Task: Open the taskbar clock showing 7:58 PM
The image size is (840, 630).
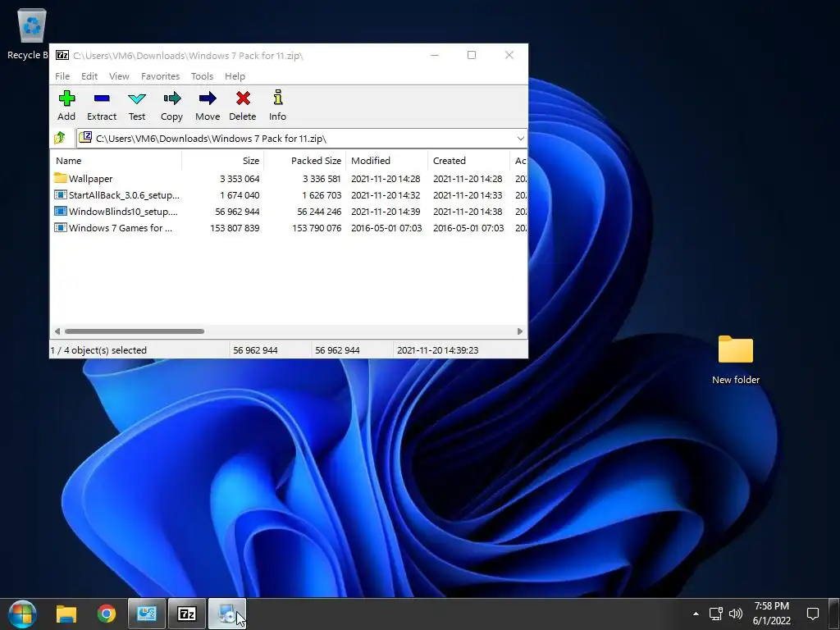Action: [x=771, y=614]
